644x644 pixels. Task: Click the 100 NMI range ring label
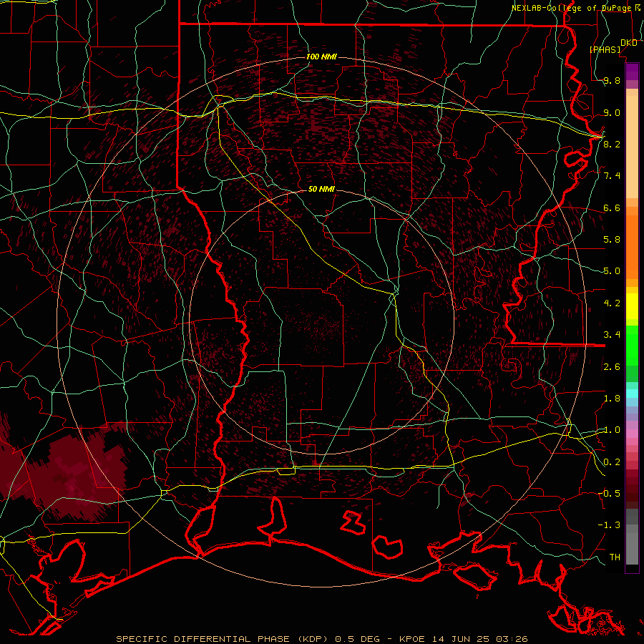coord(321,57)
